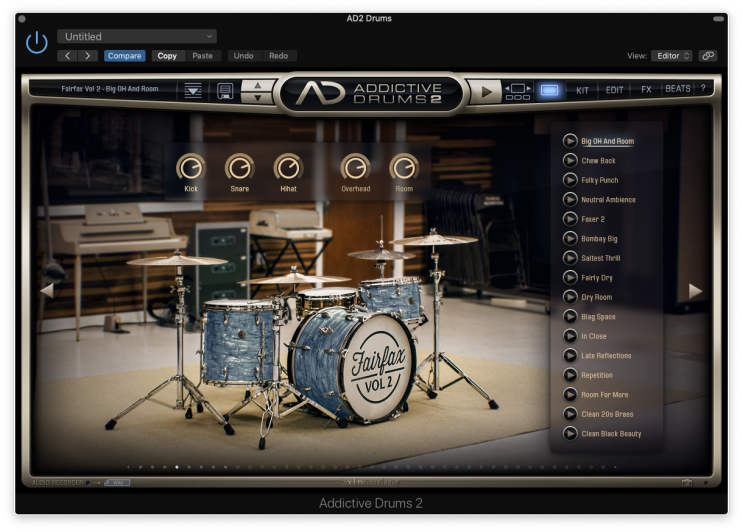Preview the Saltest Thrill preset
This screenshot has height=532, width=743.
tap(570, 258)
